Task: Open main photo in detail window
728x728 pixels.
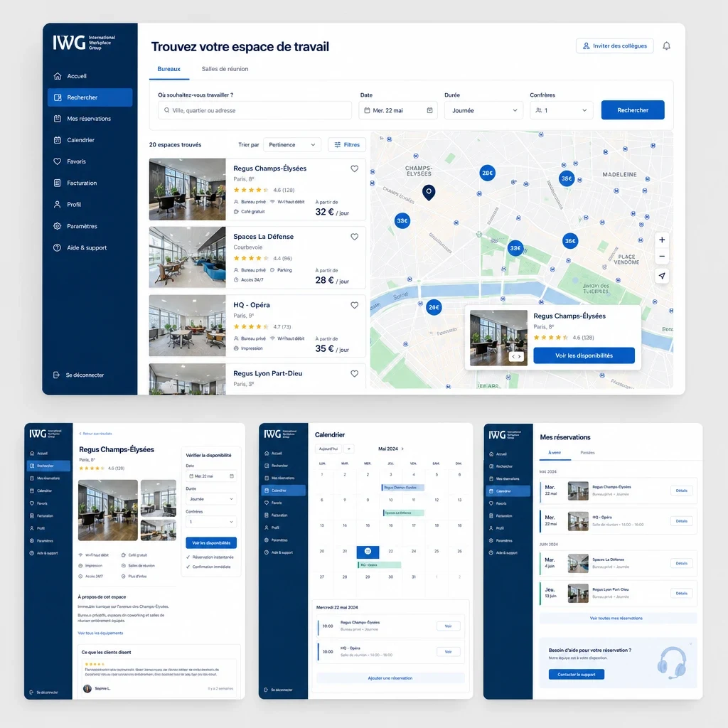Action: (108, 510)
